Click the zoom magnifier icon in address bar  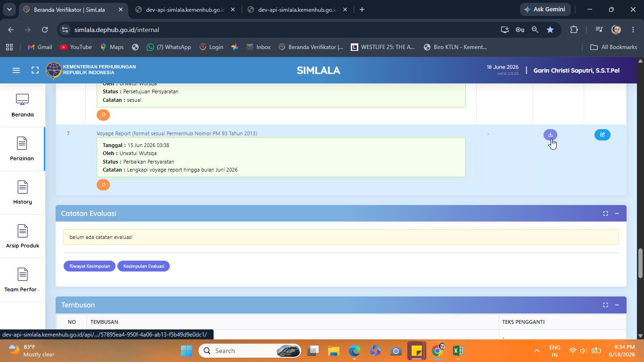(x=535, y=30)
